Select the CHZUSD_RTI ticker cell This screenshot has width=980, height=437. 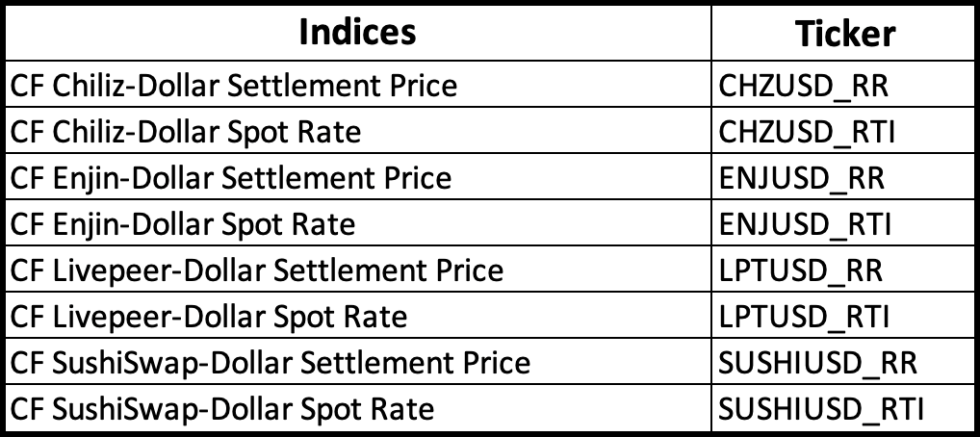[843, 130]
